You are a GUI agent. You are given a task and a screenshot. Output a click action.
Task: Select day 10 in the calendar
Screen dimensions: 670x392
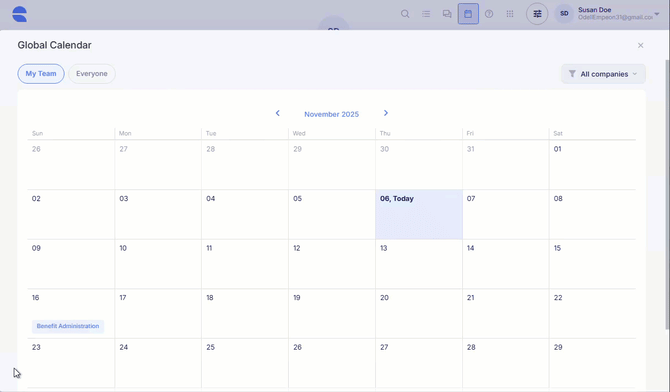point(158,264)
